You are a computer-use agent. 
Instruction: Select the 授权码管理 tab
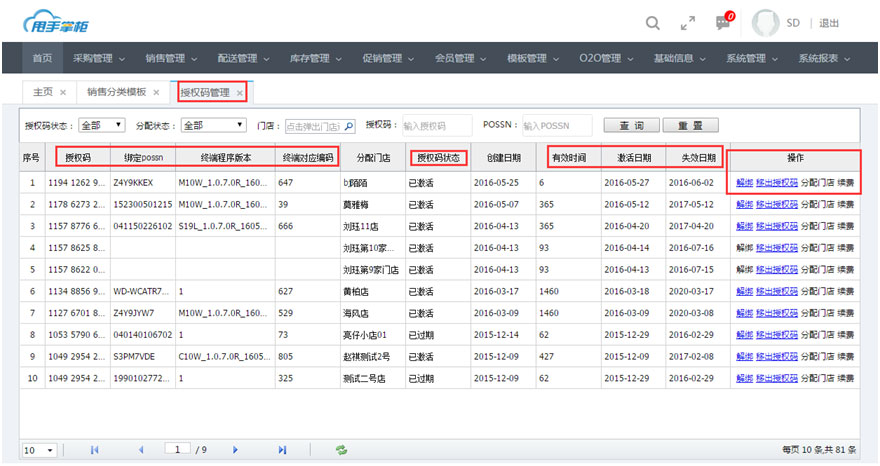click(x=205, y=93)
